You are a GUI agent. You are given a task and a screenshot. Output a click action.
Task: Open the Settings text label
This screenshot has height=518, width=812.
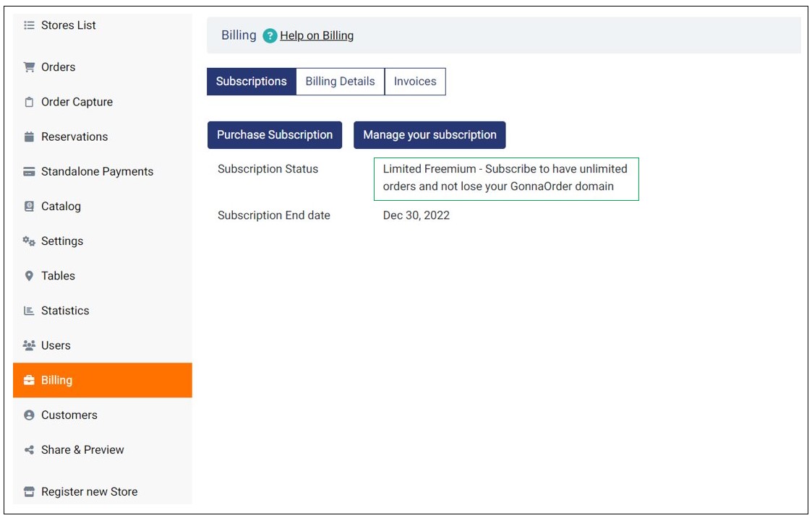click(62, 241)
